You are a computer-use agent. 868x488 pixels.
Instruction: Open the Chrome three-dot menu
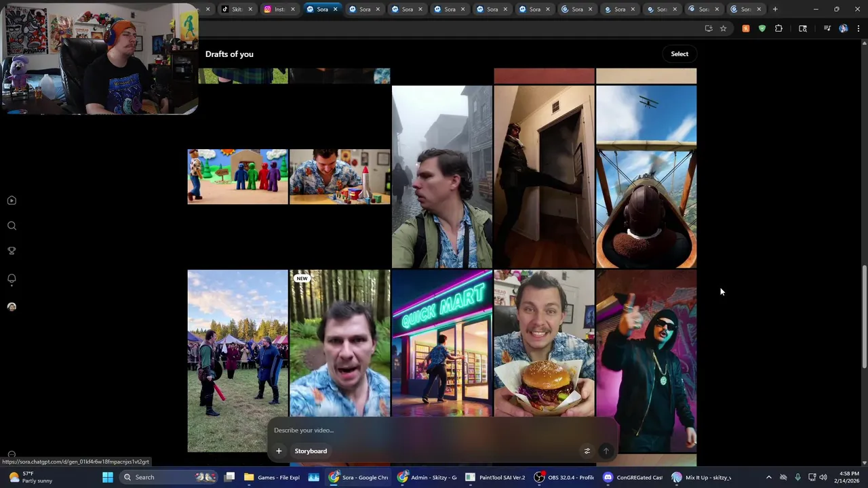(x=859, y=28)
